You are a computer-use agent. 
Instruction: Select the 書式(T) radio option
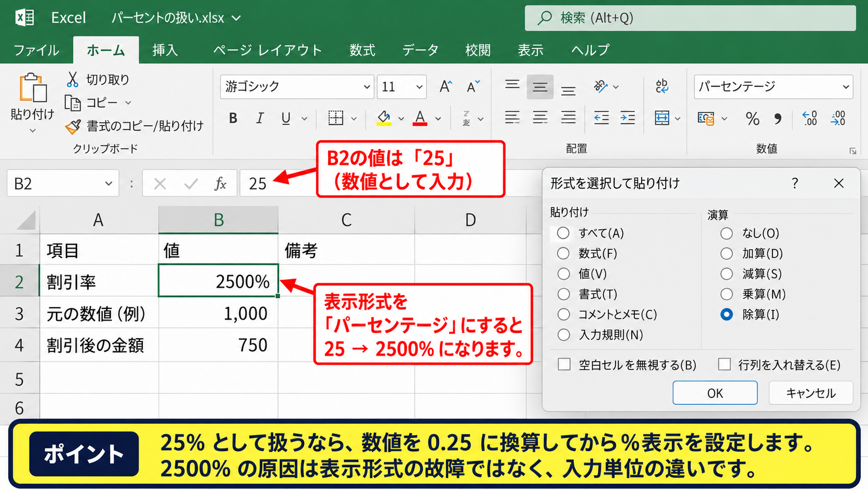click(563, 294)
